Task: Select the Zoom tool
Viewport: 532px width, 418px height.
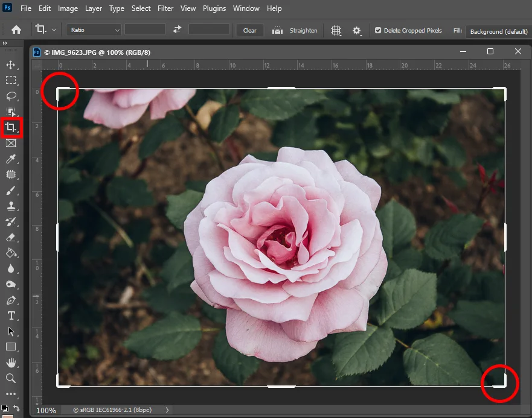Action: pyautogui.click(x=11, y=378)
